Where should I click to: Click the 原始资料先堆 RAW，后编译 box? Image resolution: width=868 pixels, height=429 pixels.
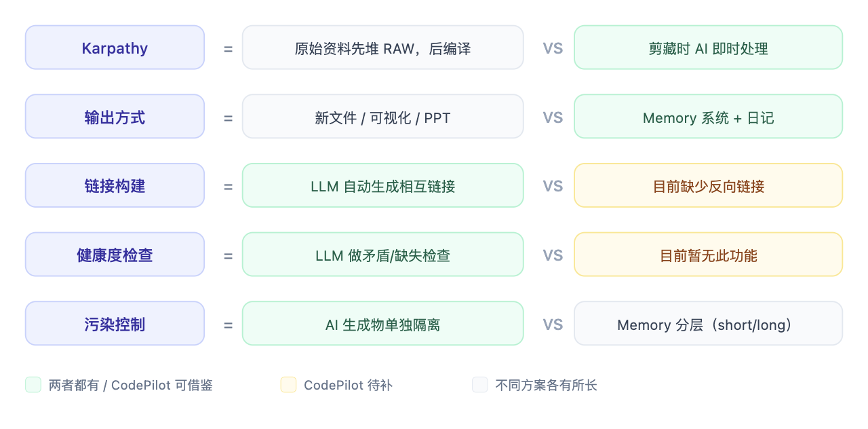[382, 48]
